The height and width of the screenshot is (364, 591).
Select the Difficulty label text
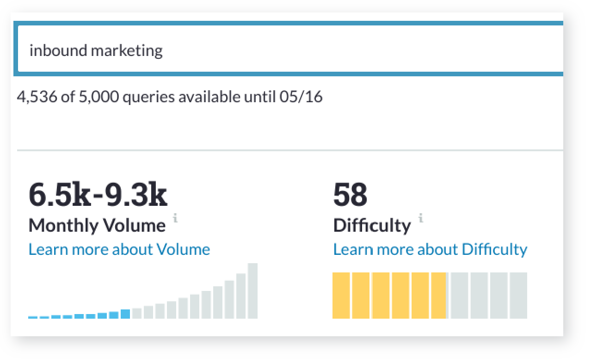[x=372, y=226]
